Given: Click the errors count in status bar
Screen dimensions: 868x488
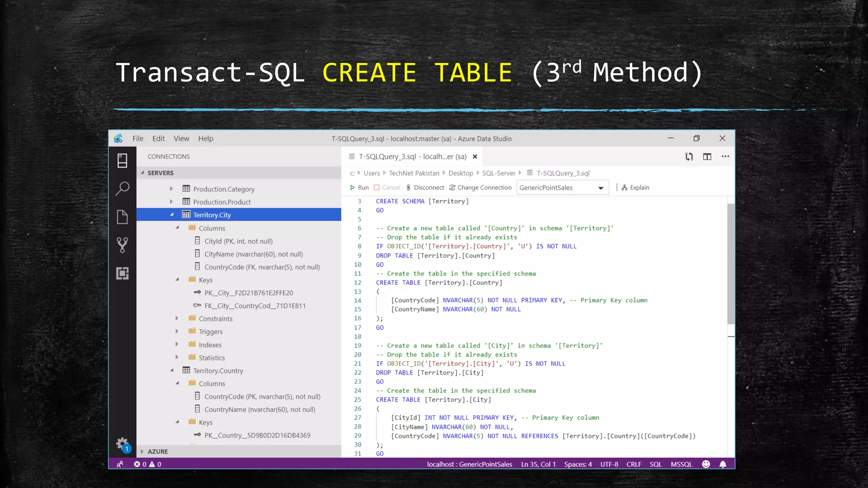Looking at the screenshot, I should (140, 464).
